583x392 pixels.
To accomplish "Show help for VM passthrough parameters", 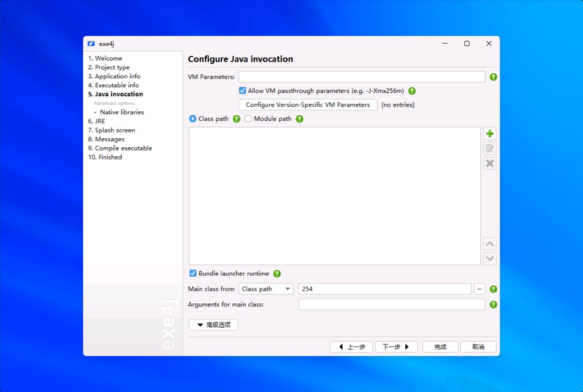I will pos(412,91).
